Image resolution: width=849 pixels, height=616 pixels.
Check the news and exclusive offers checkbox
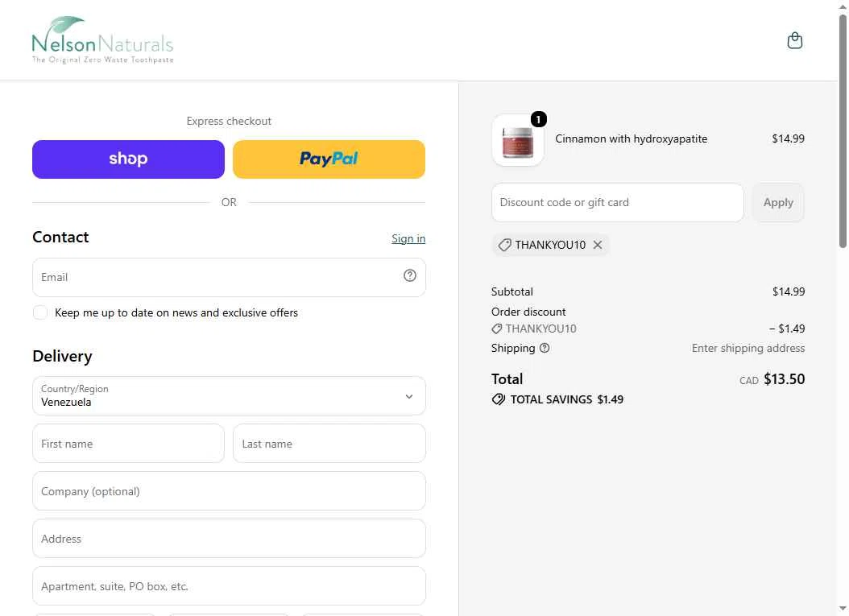40,313
